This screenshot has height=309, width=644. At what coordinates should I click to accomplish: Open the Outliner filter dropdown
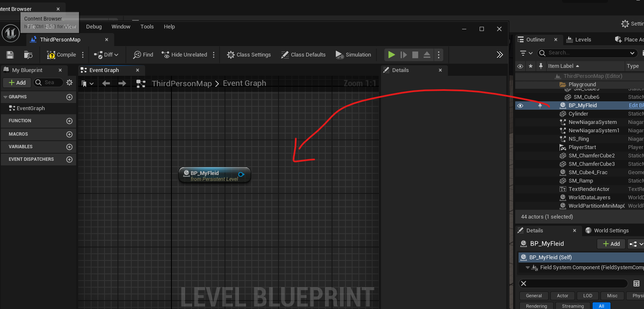click(526, 53)
